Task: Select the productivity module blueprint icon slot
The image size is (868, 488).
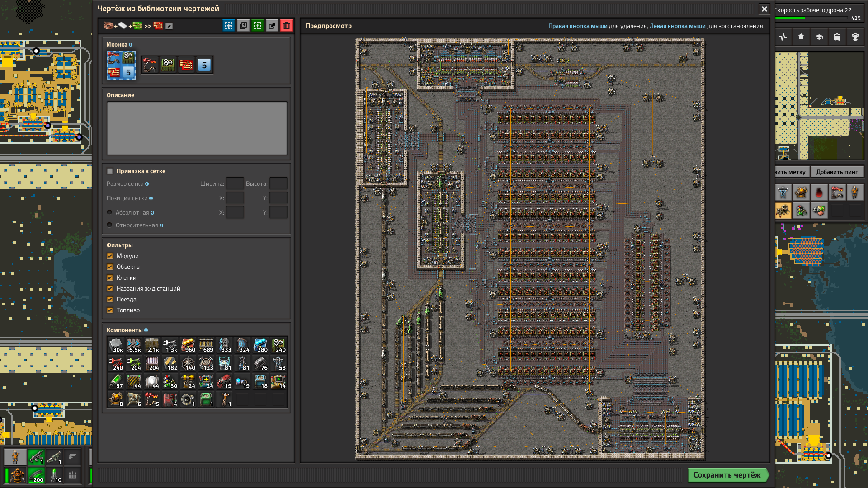Action: 168,65
